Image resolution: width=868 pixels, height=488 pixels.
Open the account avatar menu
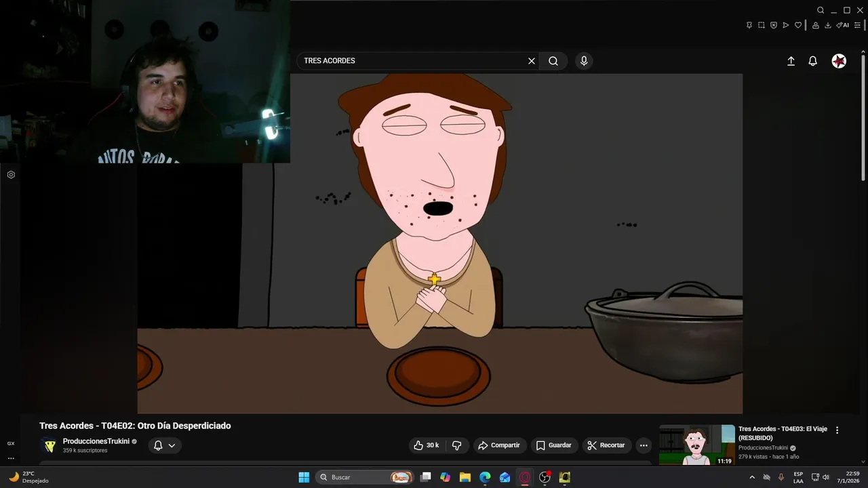[x=839, y=61]
